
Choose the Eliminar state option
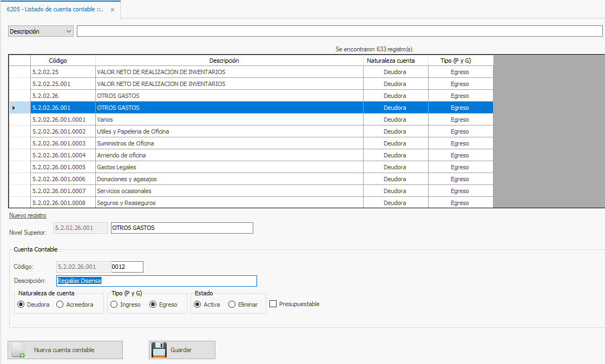[x=232, y=305]
